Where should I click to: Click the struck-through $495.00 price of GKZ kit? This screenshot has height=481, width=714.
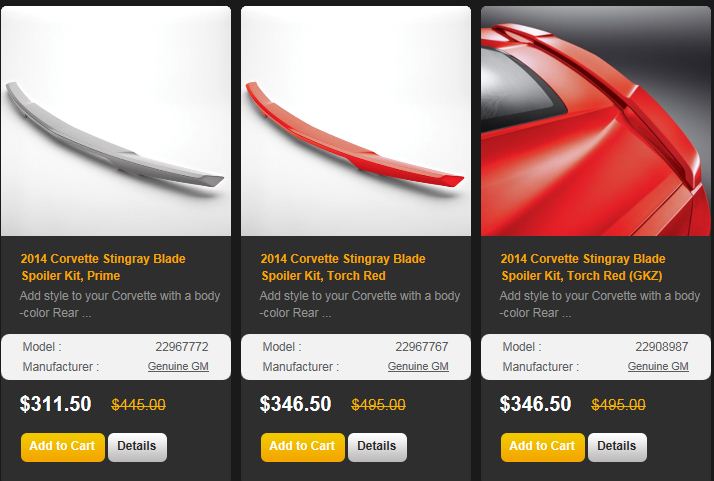[x=618, y=404]
